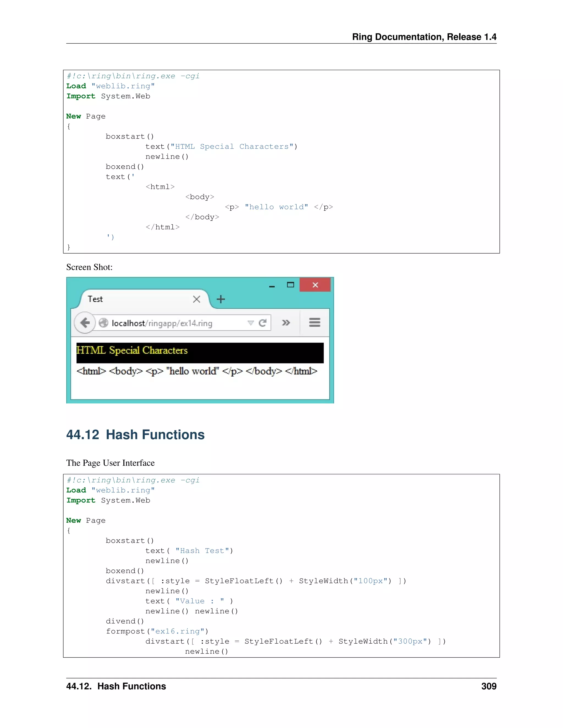Click the reload page icon
This screenshot has width=563, height=728.
click(x=263, y=323)
